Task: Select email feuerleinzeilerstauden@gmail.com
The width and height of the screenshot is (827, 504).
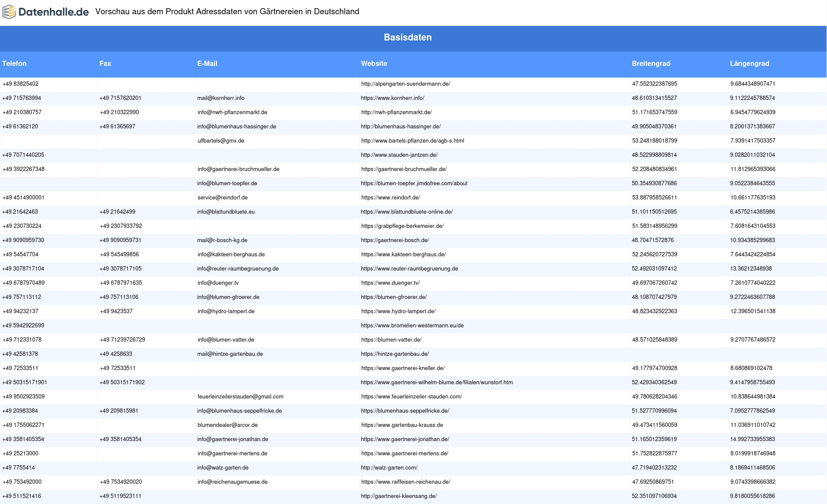Action: (240, 397)
